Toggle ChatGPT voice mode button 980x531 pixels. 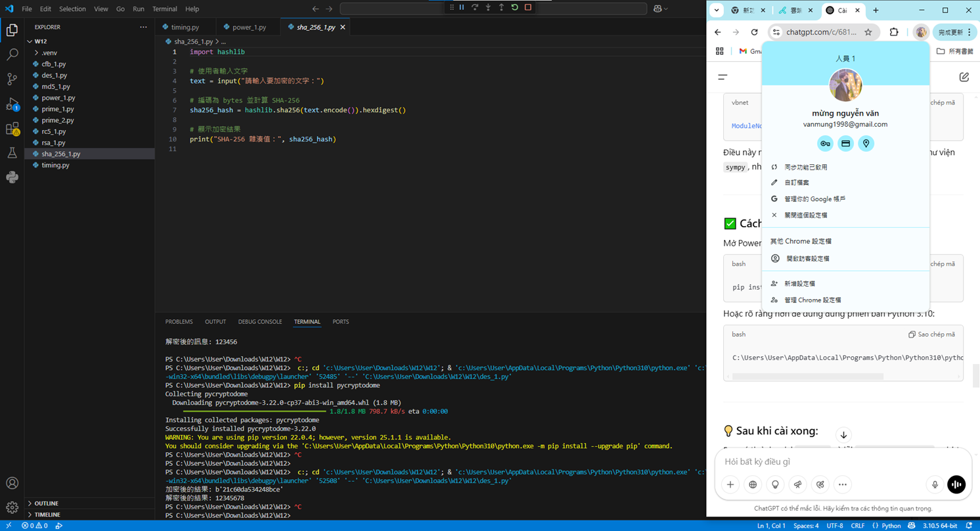tap(956, 484)
